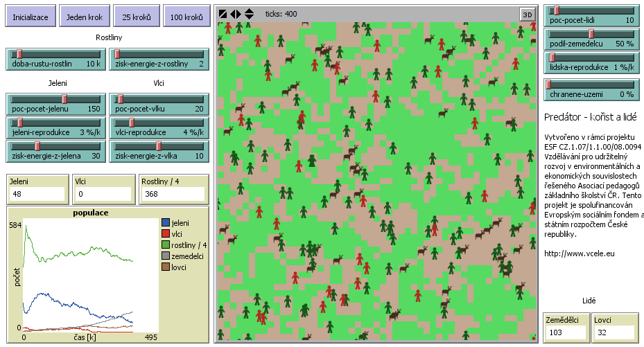Click the green rostliny legend swatch
Screen dimensions: 644x347
pyautogui.click(x=166, y=244)
